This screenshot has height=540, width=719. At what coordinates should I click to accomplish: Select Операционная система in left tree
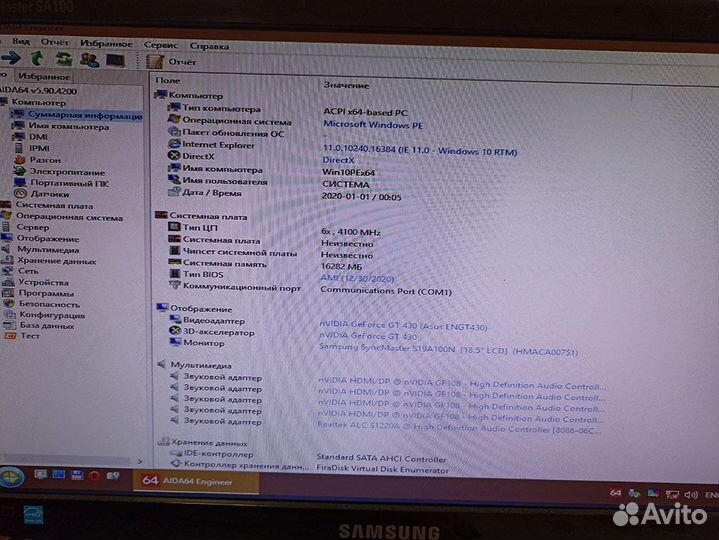tap(69, 217)
